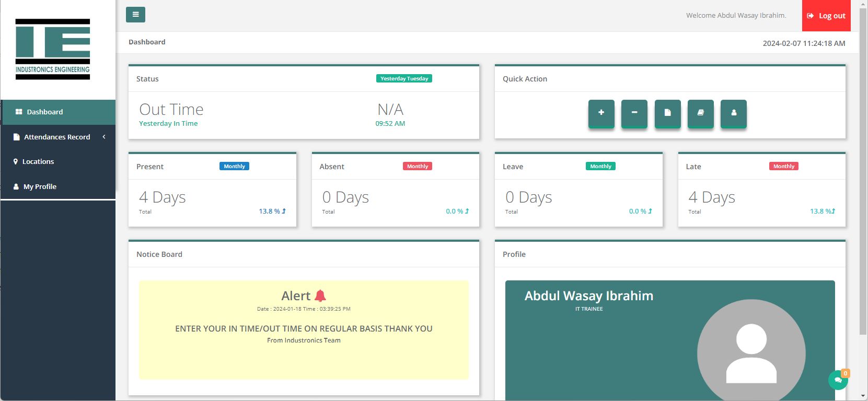The width and height of the screenshot is (868, 401).
Task: Click the 09:52 AM in time
Action: pyautogui.click(x=390, y=124)
